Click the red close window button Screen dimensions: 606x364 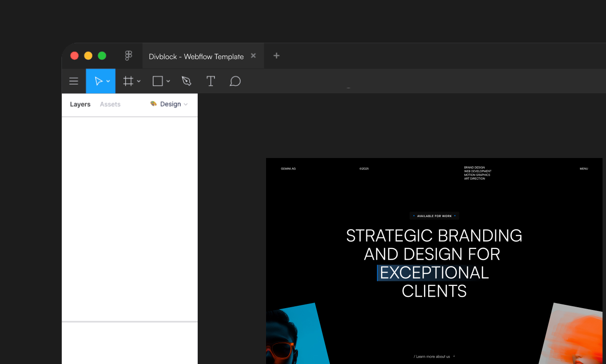pos(74,56)
